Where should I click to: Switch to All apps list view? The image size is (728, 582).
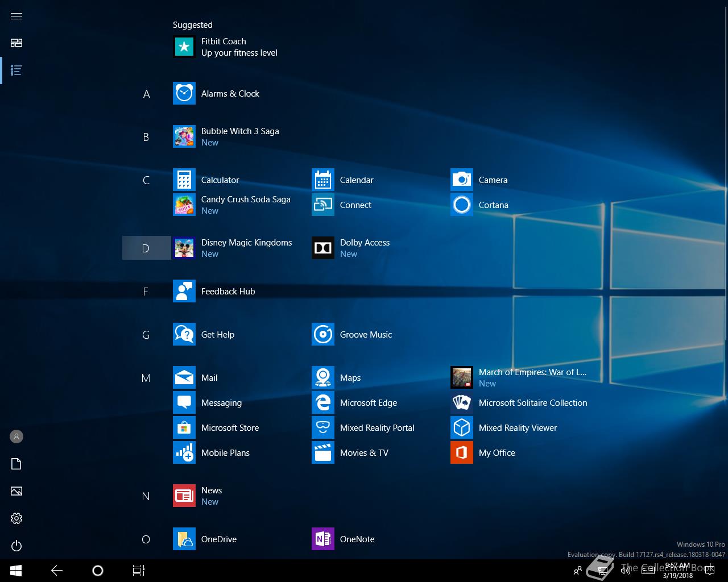pyautogui.click(x=16, y=70)
